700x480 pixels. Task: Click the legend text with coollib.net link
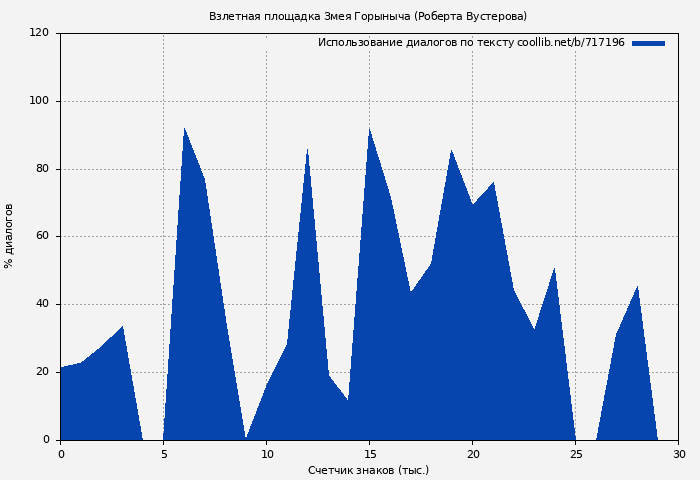click(471, 43)
